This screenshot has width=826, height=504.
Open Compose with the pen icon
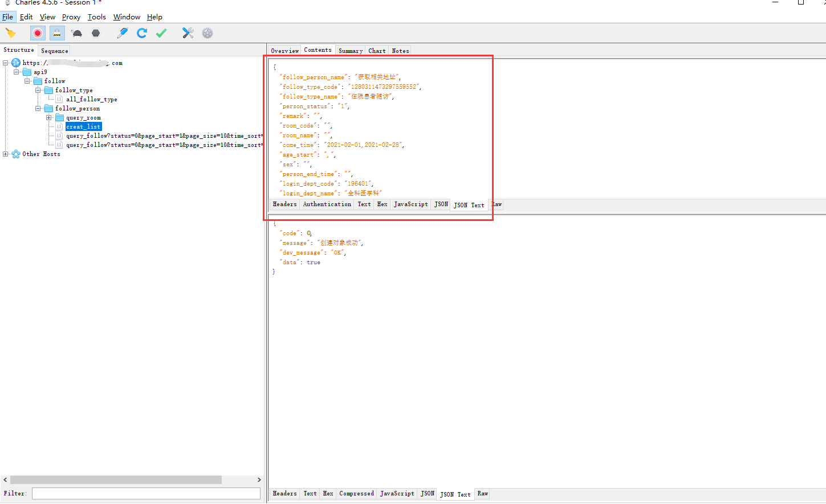point(123,33)
